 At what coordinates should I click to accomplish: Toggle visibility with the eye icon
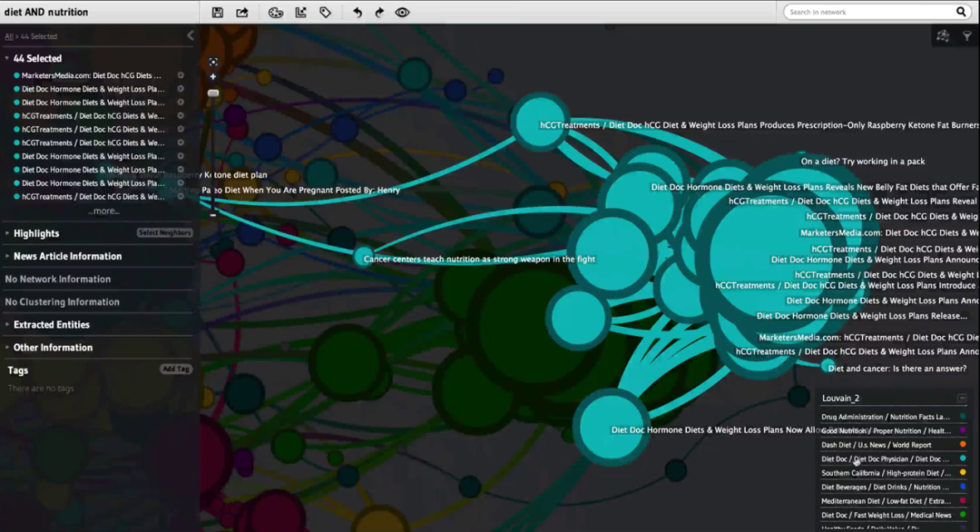point(402,13)
